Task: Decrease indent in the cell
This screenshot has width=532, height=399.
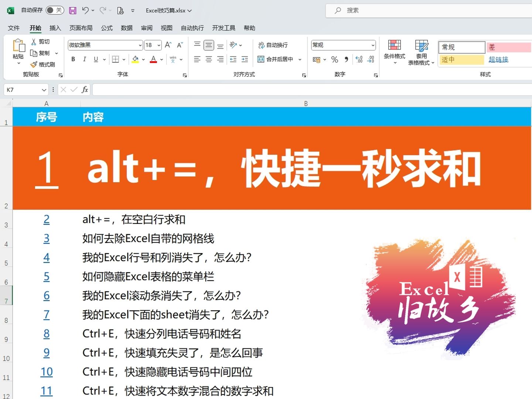Action: pos(233,59)
